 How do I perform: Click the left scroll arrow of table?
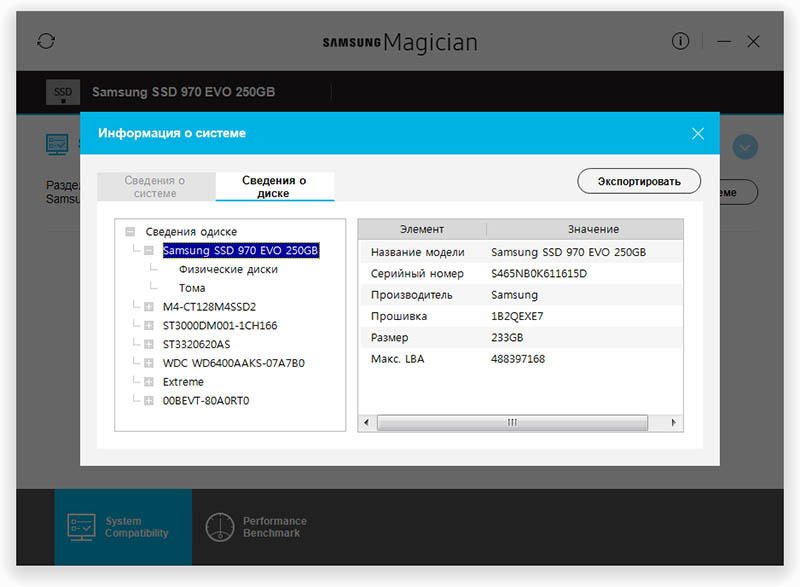point(366,423)
